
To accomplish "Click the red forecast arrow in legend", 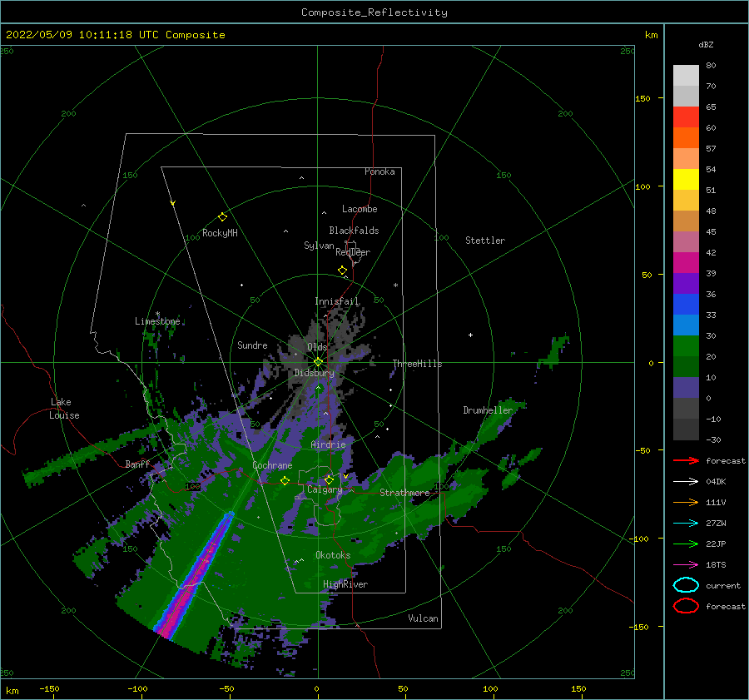I will click(686, 460).
